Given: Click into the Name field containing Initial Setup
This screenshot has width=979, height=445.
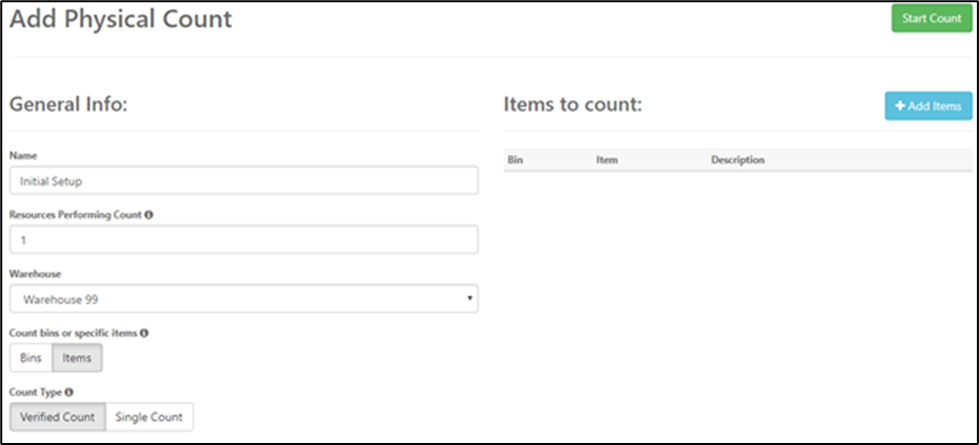Looking at the screenshot, I should point(243,181).
